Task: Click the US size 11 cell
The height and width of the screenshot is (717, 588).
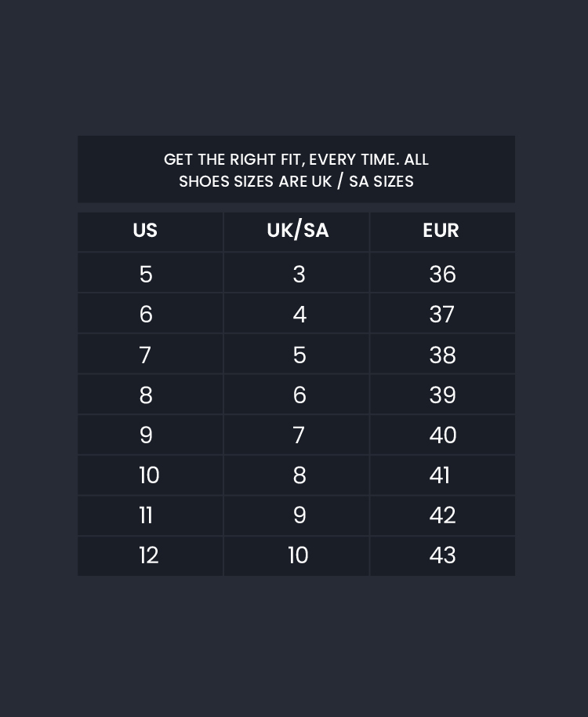Action: (151, 516)
